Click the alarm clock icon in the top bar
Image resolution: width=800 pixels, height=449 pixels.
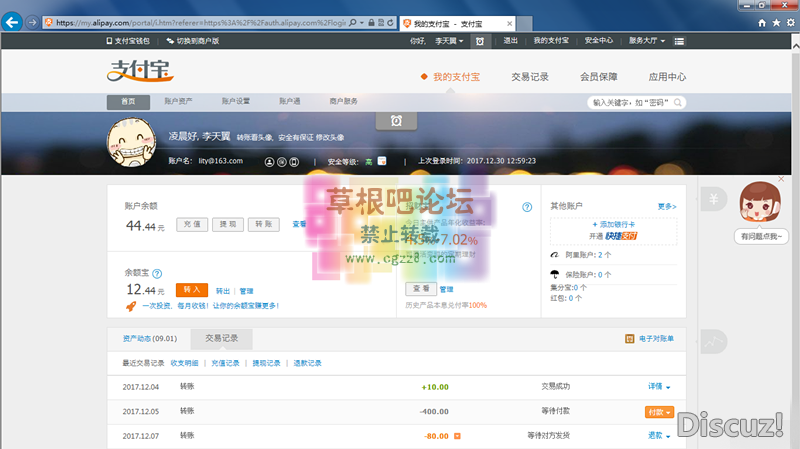(x=480, y=41)
